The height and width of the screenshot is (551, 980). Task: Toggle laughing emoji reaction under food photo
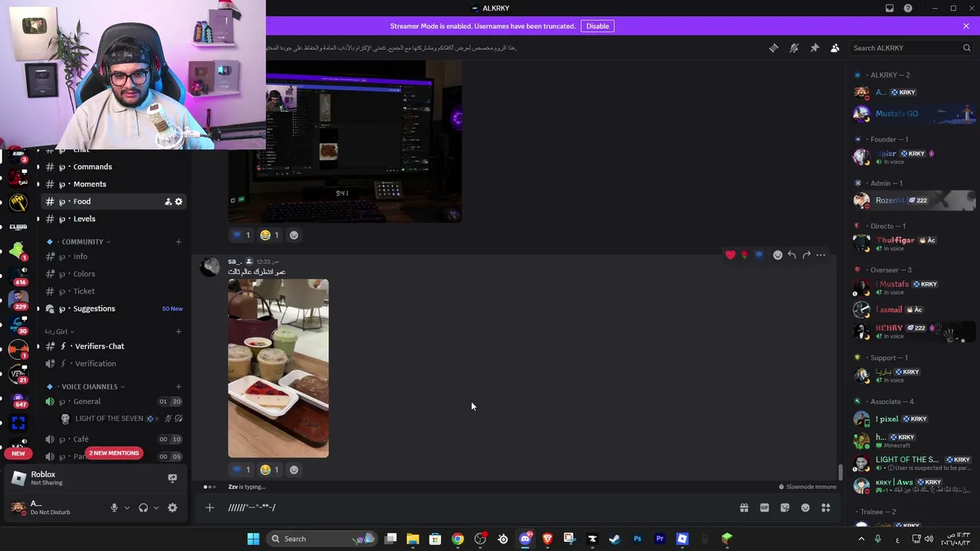tap(269, 470)
